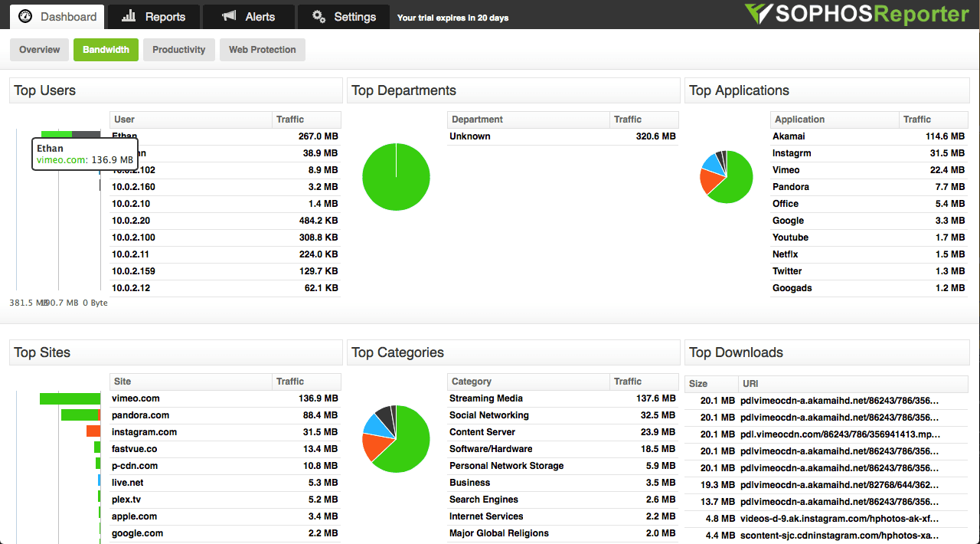The height and width of the screenshot is (544, 980).
Task: Select Streaming Media category
Action: 563,398
